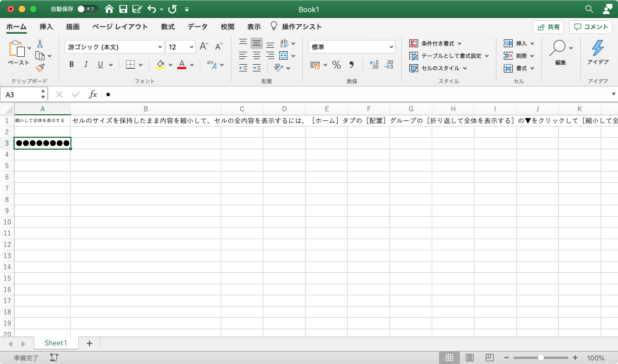Open the ページ レイアウト tab
The image size is (618, 364).
point(120,26)
